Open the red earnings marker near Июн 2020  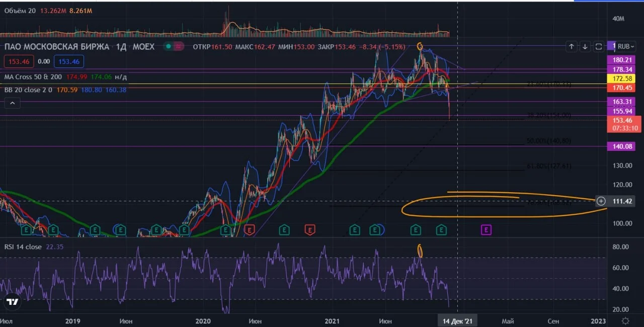click(x=249, y=230)
